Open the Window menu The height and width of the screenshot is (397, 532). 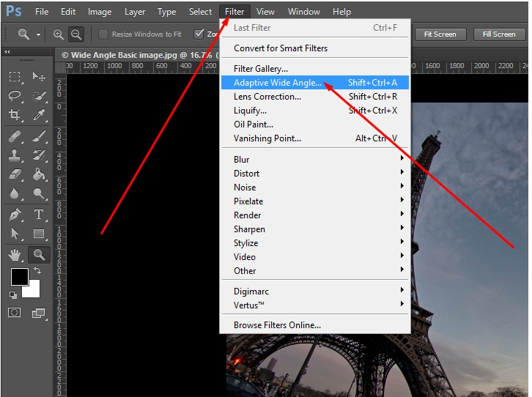pos(303,12)
